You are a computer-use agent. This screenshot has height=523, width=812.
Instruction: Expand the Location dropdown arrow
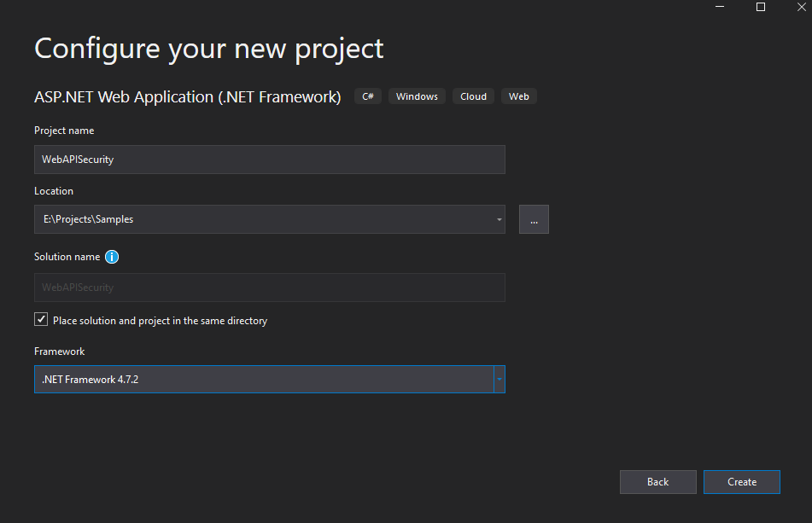point(499,219)
